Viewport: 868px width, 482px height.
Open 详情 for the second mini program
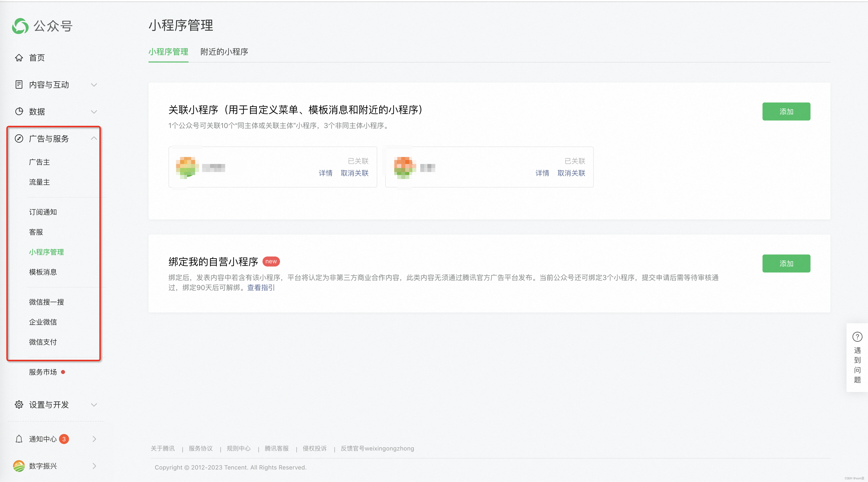point(542,173)
